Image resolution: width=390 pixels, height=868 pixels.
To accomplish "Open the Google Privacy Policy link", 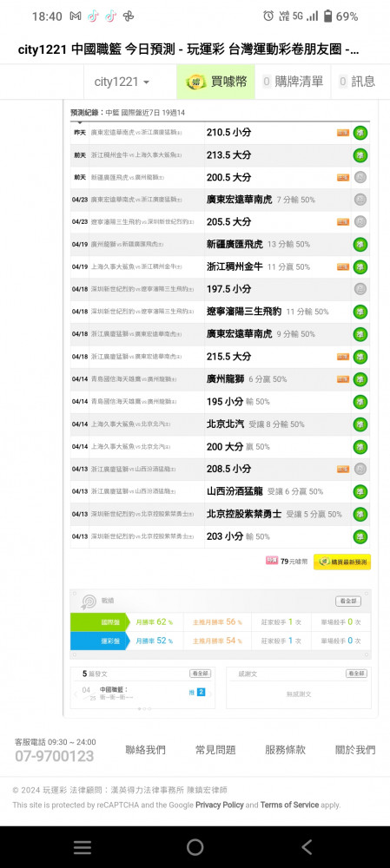I will tap(220, 805).
